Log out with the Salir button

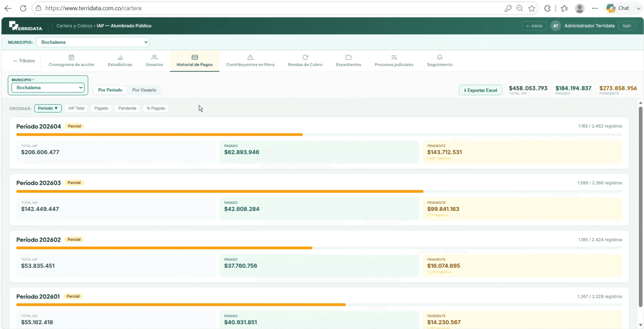[x=627, y=26]
